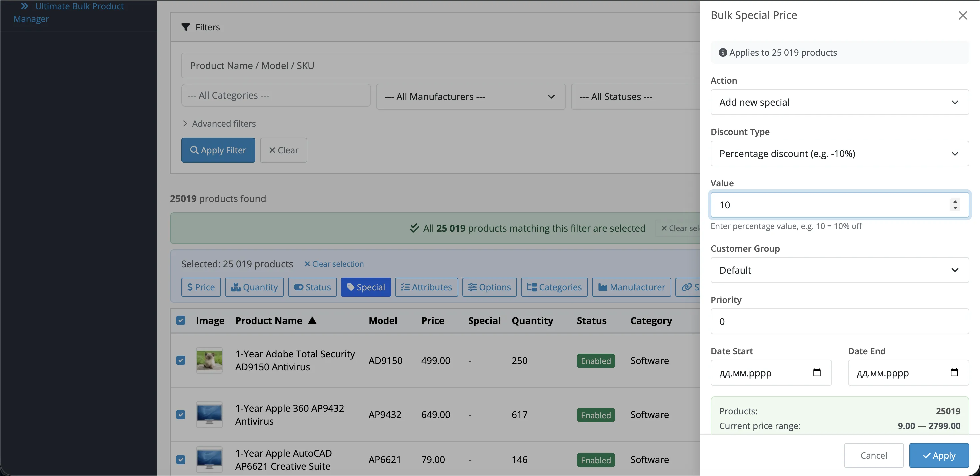
Task: Click the '1-Year Apple 360 AP9432 Antivirus' name
Action: pyautogui.click(x=290, y=414)
